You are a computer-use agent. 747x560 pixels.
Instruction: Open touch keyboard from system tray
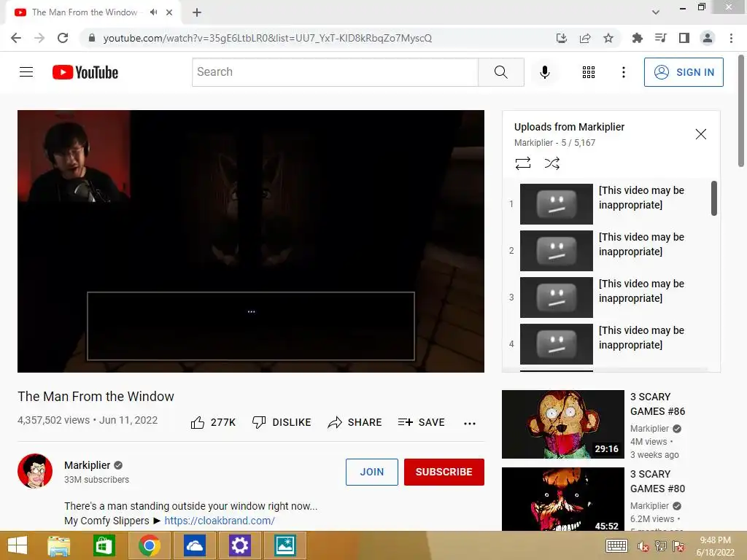point(616,545)
